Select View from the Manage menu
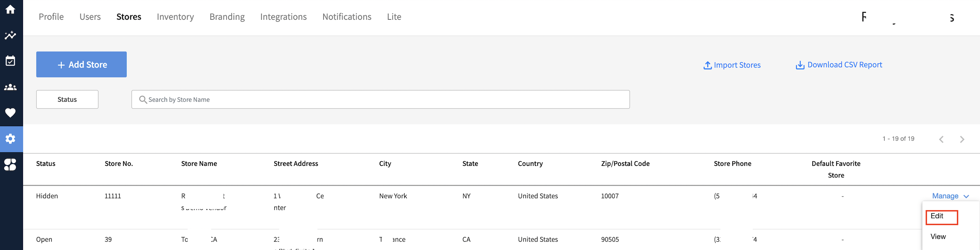This screenshot has height=250, width=980. [x=938, y=237]
